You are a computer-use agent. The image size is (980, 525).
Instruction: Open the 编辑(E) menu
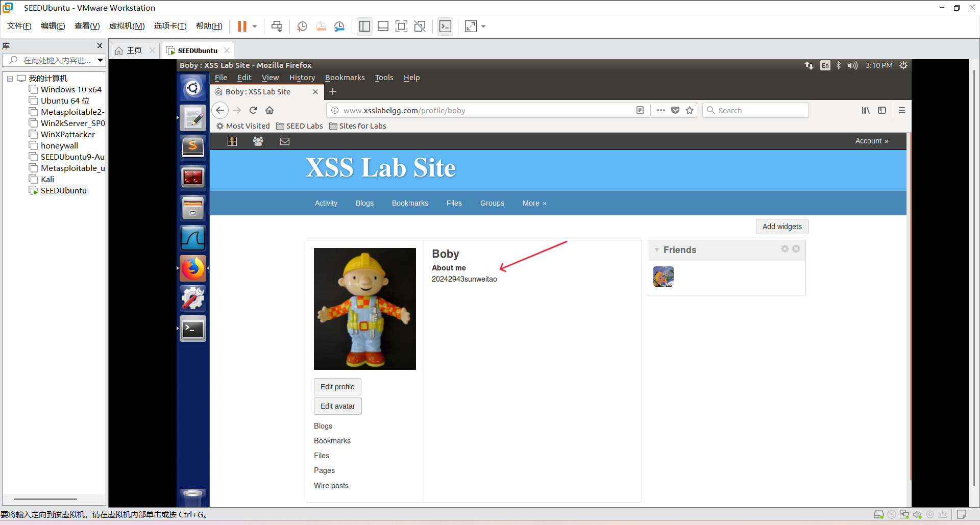tap(53, 26)
